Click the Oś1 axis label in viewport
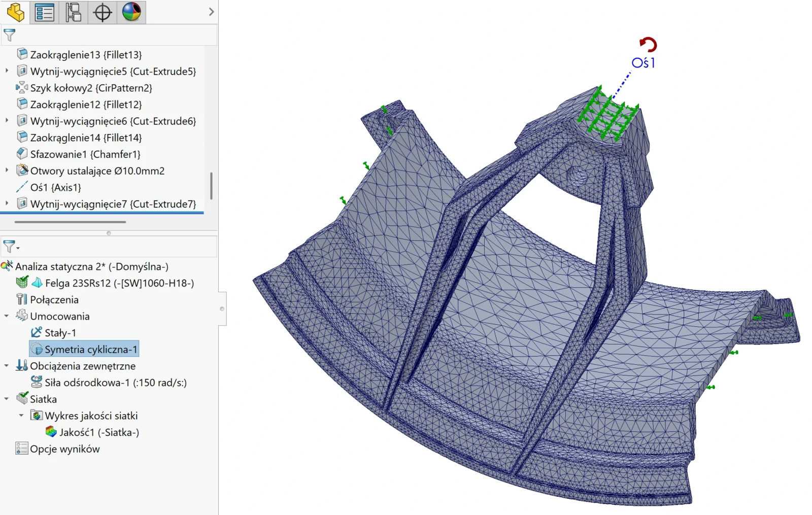This screenshot has height=515, width=812. pos(643,63)
